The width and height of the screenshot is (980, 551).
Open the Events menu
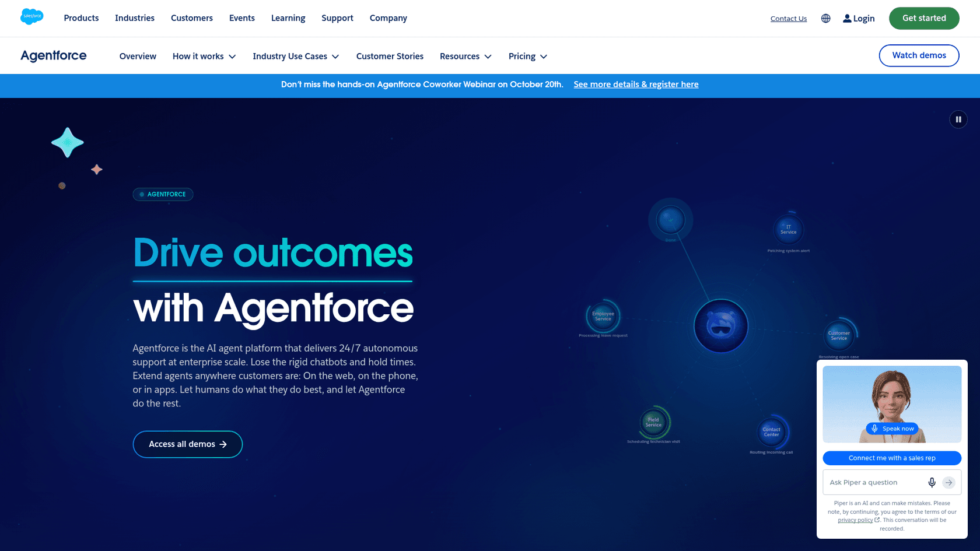click(242, 18)
